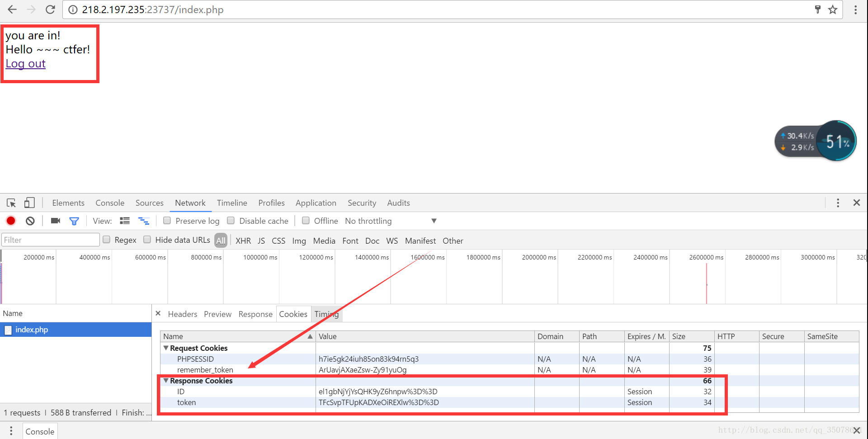
Task: Select the Network tab
Action: pyautogui.click(x=190, y=203)
